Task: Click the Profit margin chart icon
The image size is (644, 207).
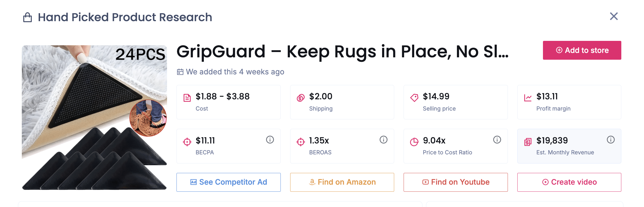Action: pyautogui.click(x=528, y=98)
